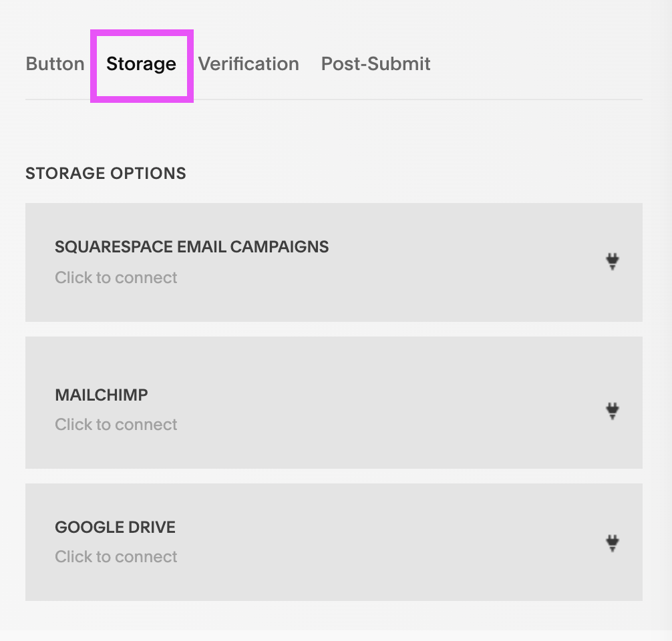This screenshot has height=641, width=672.
Task: Click the Storage Options section heading
Action: click(106, 174)
